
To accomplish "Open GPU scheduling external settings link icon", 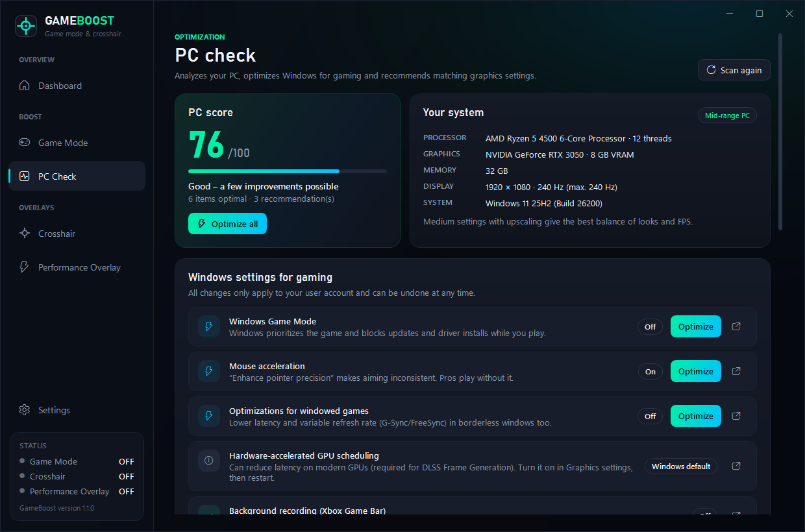I will (736, 466).
